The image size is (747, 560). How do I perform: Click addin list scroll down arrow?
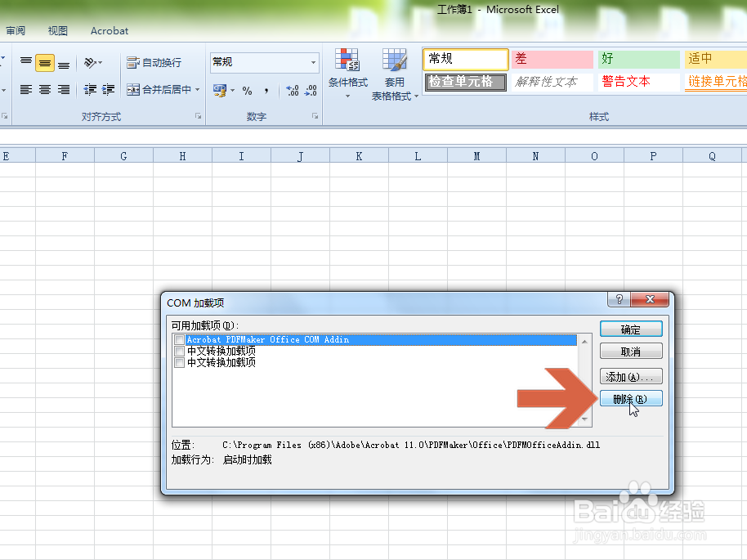pos(585,419)
